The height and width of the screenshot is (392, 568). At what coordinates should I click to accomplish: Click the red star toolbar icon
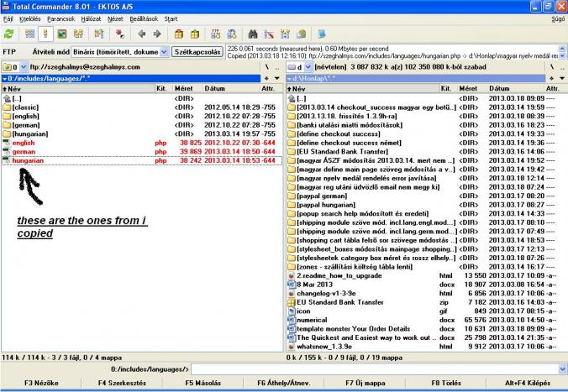tap(119, 34)
